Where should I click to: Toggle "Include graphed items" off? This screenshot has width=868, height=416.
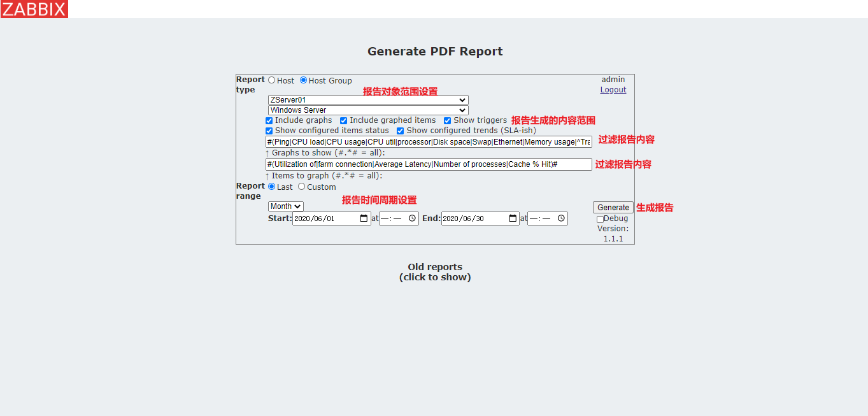(343, 120)
